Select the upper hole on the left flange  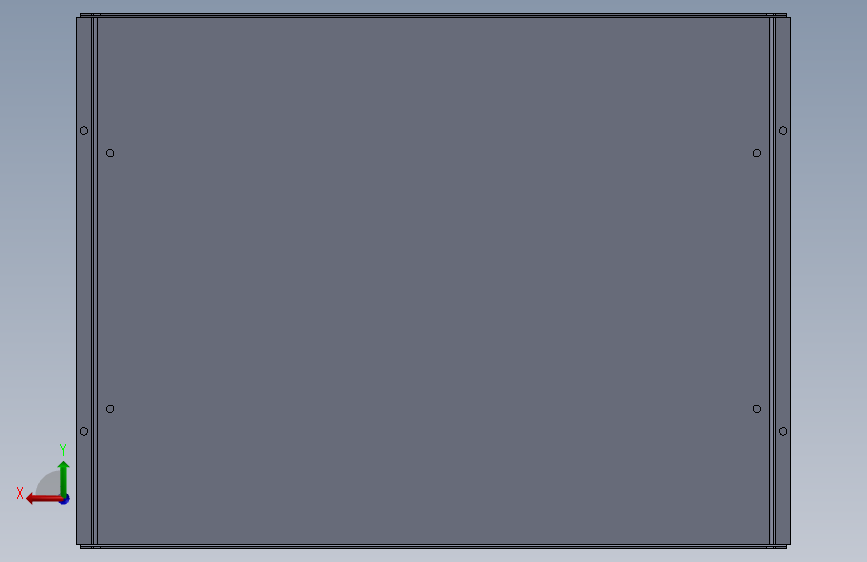(84, 131)
